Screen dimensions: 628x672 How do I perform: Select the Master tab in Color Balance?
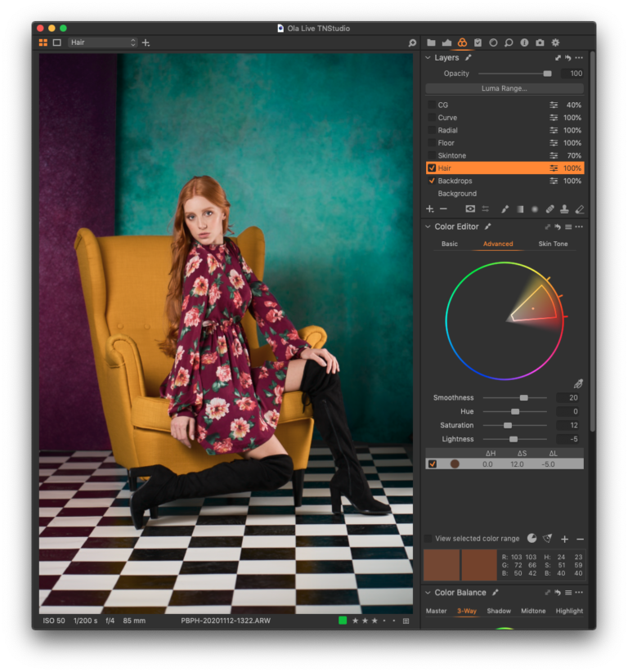coord(437,611)
